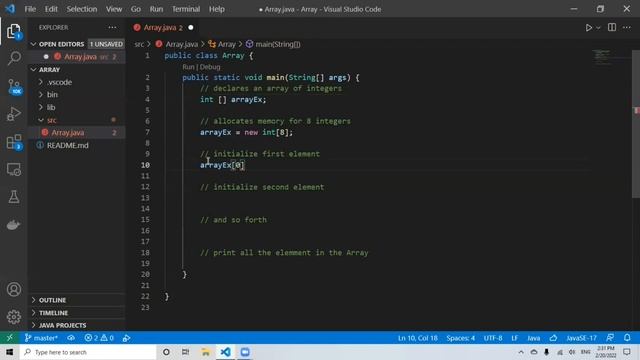Change indentation via Spaces: 4
This screenshot has height=360, width=640.
(460, 338)
